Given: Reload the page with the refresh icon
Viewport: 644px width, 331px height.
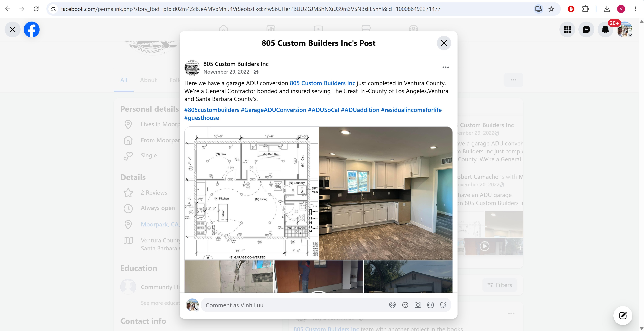Looking at the screenshot, I should tap(36, 9).
